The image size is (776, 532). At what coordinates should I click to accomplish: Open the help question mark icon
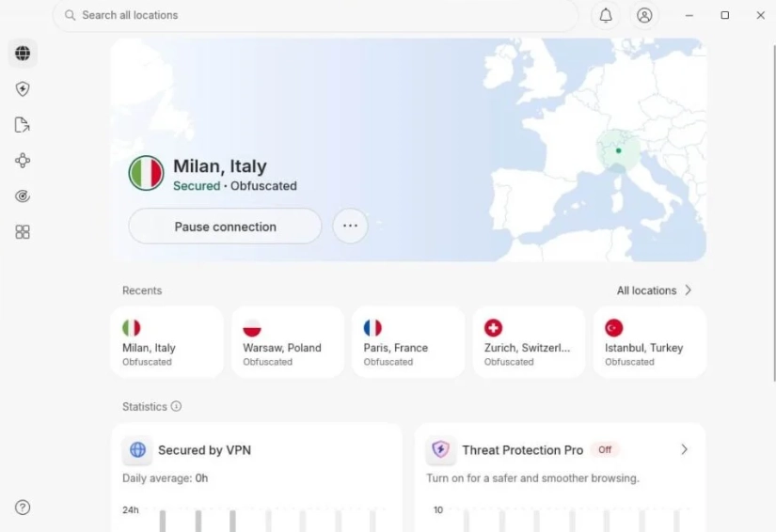[x=23, y=508]
